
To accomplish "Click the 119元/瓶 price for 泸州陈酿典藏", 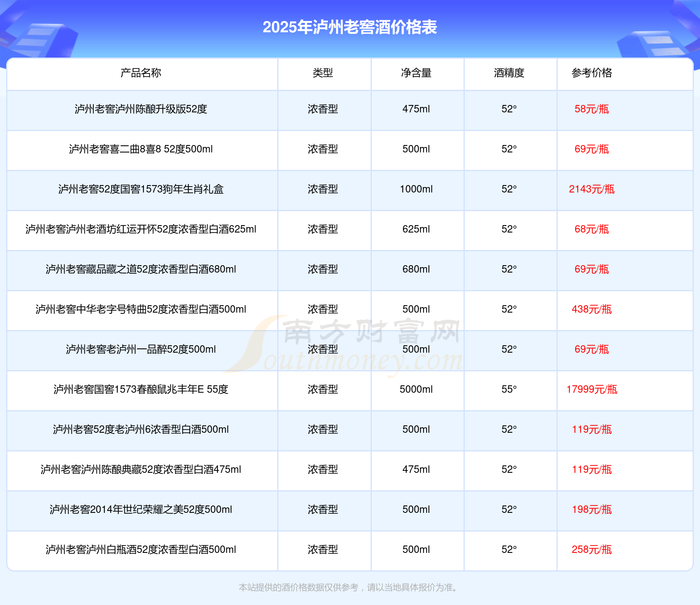I will click(592, 470).
